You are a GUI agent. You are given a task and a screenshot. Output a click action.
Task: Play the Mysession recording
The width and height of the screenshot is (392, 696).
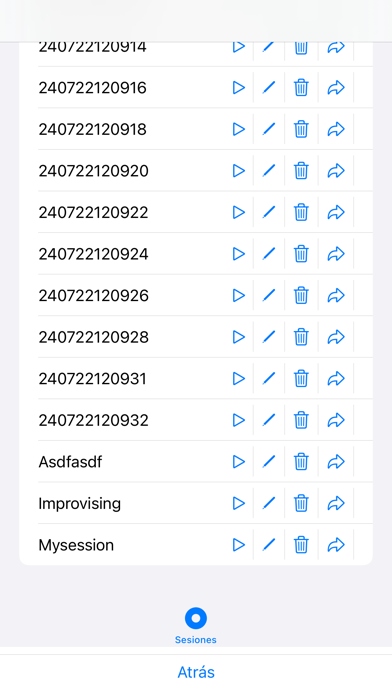click(x=239, y=545)
